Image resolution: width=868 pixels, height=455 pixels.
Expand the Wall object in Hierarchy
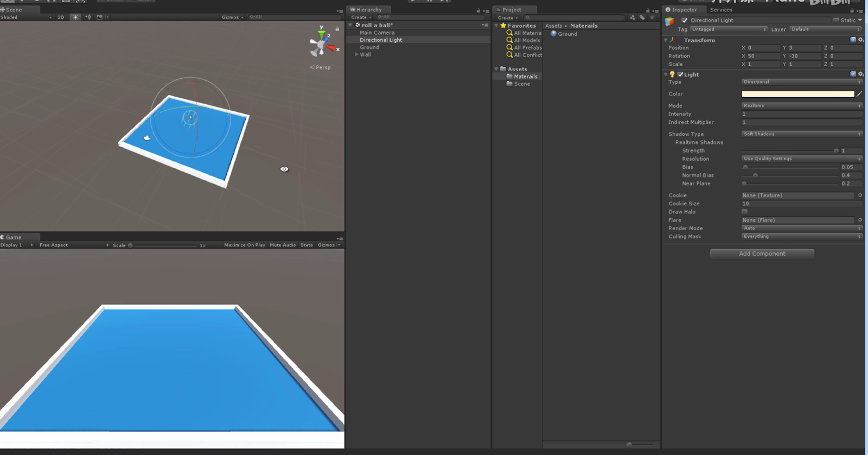click(x=356, y=55)
